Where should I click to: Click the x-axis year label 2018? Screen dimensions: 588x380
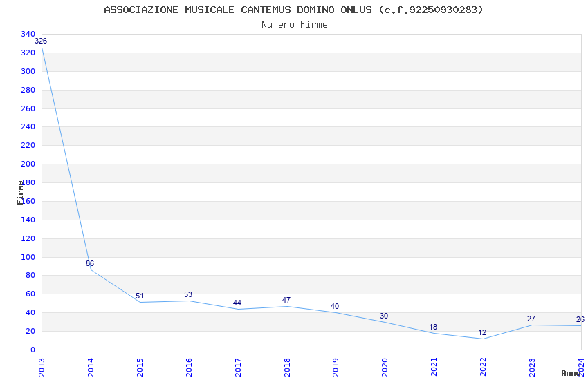pos(287,368)
